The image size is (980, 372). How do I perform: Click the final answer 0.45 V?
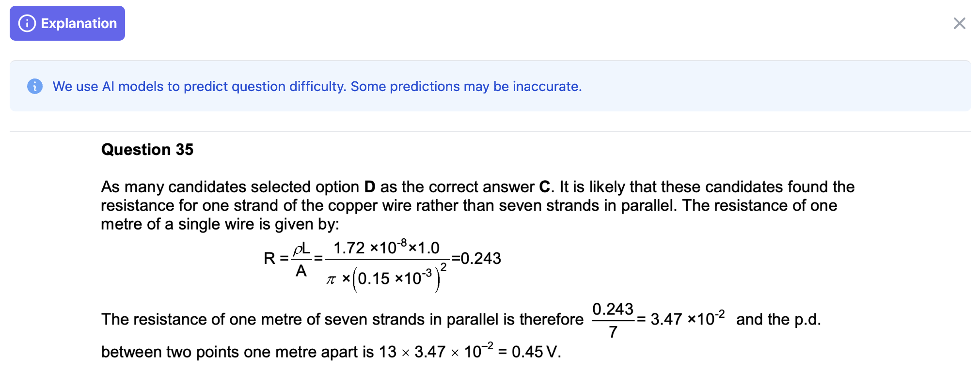point(536,352)
